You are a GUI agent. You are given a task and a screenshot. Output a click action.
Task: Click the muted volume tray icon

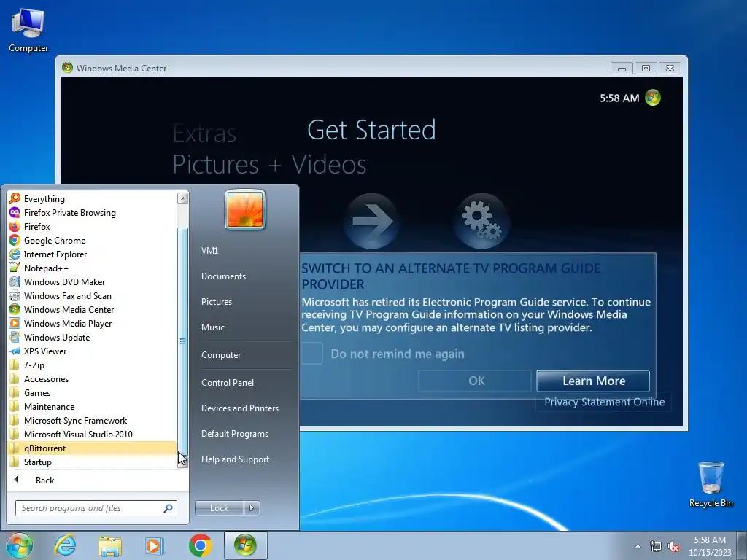(x=673, y=547)
